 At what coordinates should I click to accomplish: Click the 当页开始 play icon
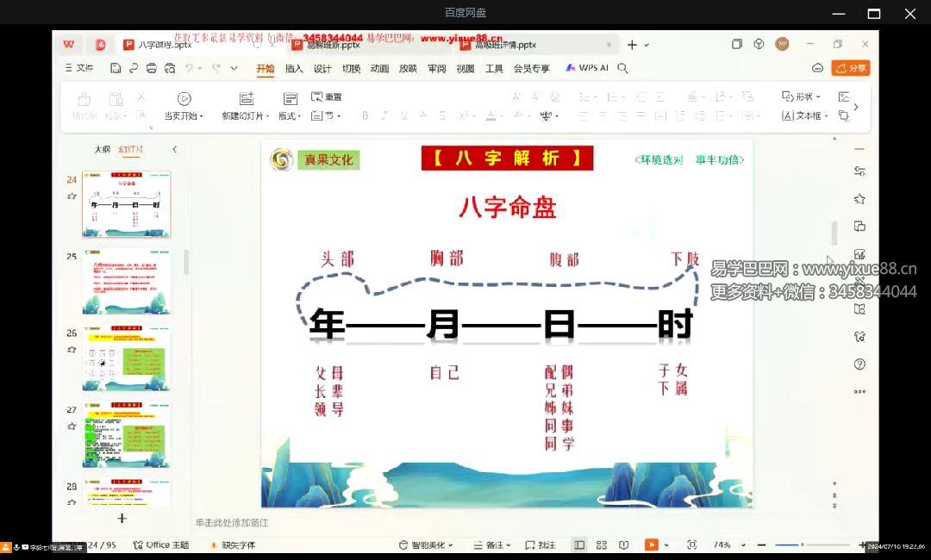(x=185, y=98)
